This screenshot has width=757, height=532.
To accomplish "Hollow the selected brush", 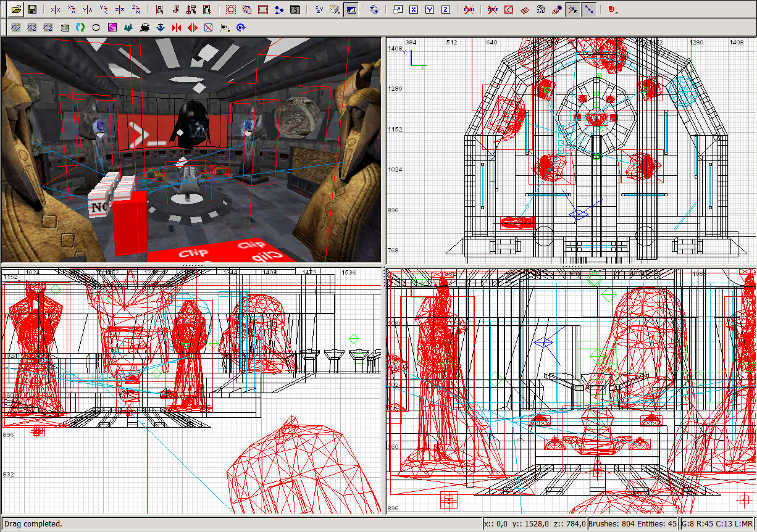I will click(263, 9).
